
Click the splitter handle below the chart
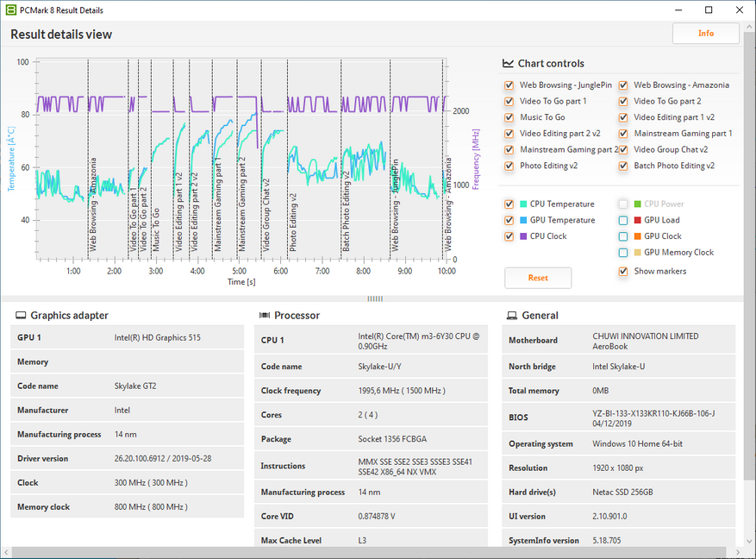(x=375, y=298)
